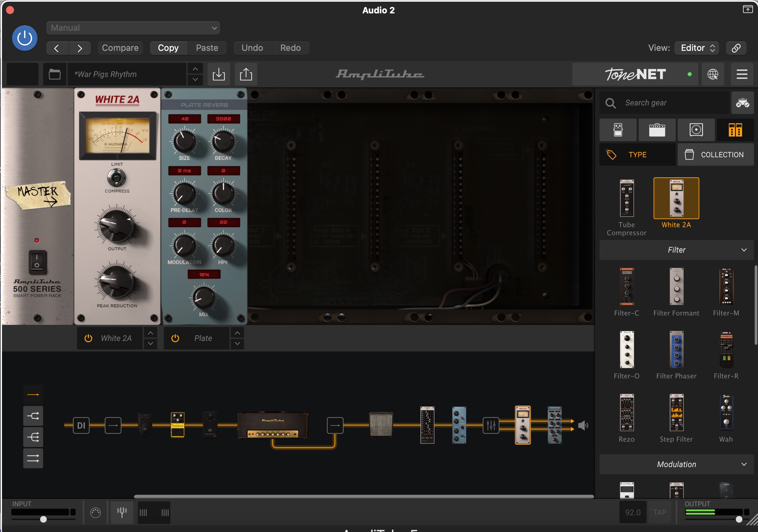Go to next preset with right arrow
758x532 pixels.
point(80,48)
